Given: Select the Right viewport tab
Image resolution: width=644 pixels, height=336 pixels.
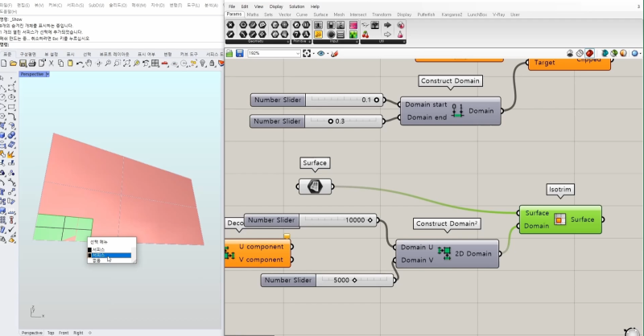Looking at the screenshot, I should (x=78, y=333).
